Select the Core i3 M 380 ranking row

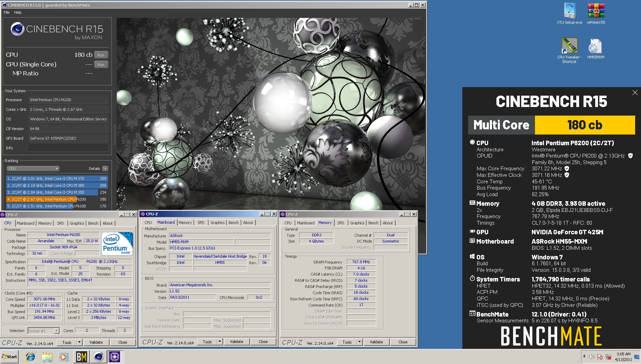[x=57, y=185]
